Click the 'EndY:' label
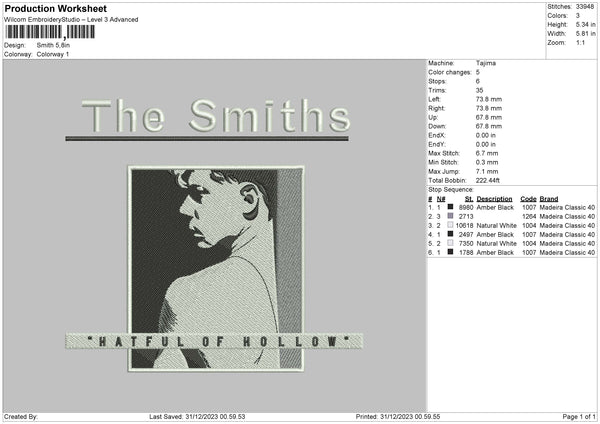This screenshot has width=600, height=424. click(x=437, y=145)
